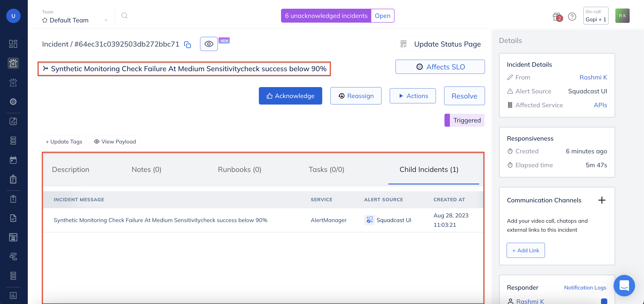Open the Runbooks clipboard icon in sidebar

pos(13,179)
